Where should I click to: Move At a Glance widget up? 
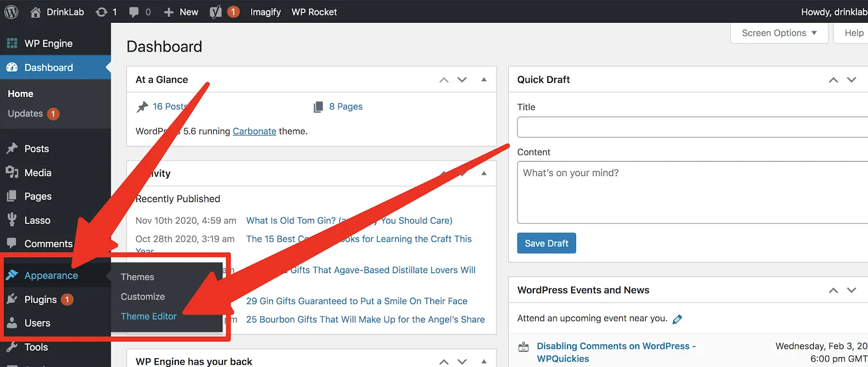click(x=444, y=80)
